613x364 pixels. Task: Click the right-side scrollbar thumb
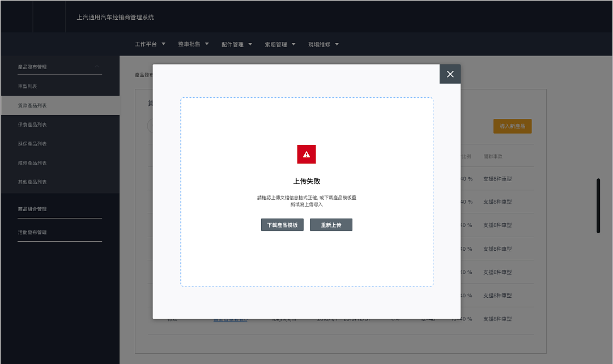(x=598, y=204)
